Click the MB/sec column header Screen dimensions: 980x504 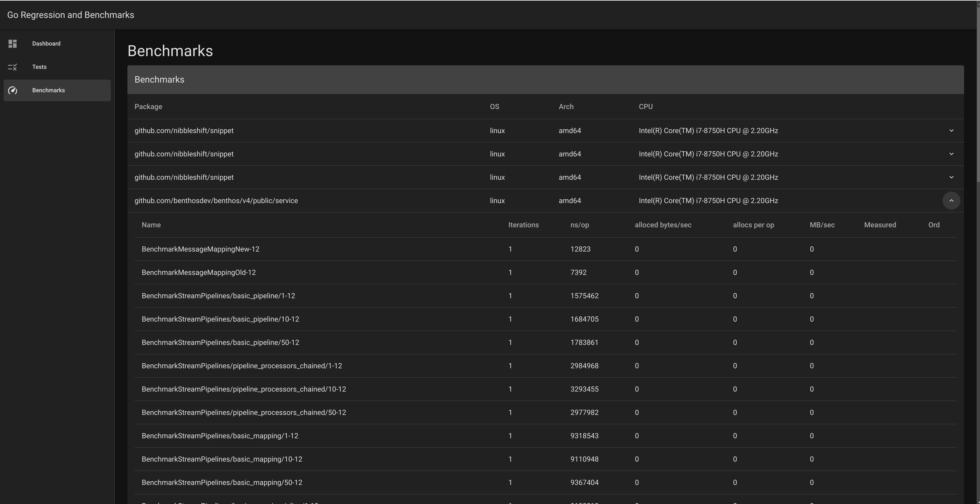click(822, 225)
